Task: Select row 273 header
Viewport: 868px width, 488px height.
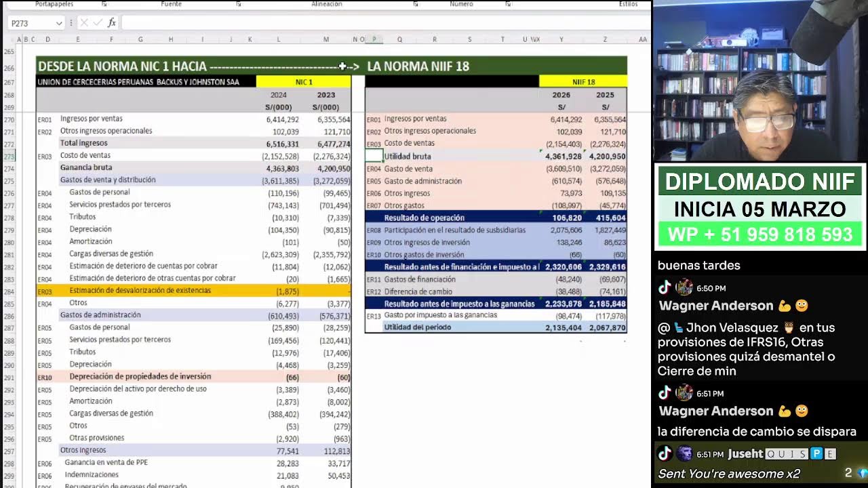Action: 9,156
